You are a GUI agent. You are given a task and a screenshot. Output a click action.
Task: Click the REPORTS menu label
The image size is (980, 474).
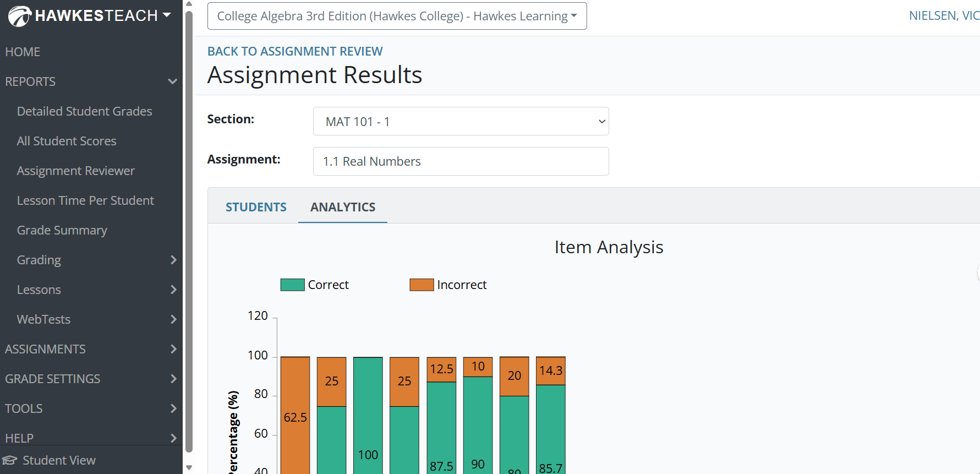pyautogui.click(x=30, y=81)
